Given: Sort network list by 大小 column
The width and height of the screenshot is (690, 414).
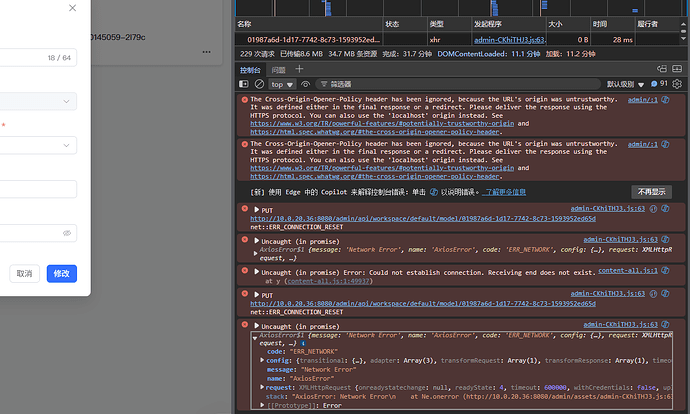Looking at the screenshot, I should pyautogui.click(x=568, y=24).
